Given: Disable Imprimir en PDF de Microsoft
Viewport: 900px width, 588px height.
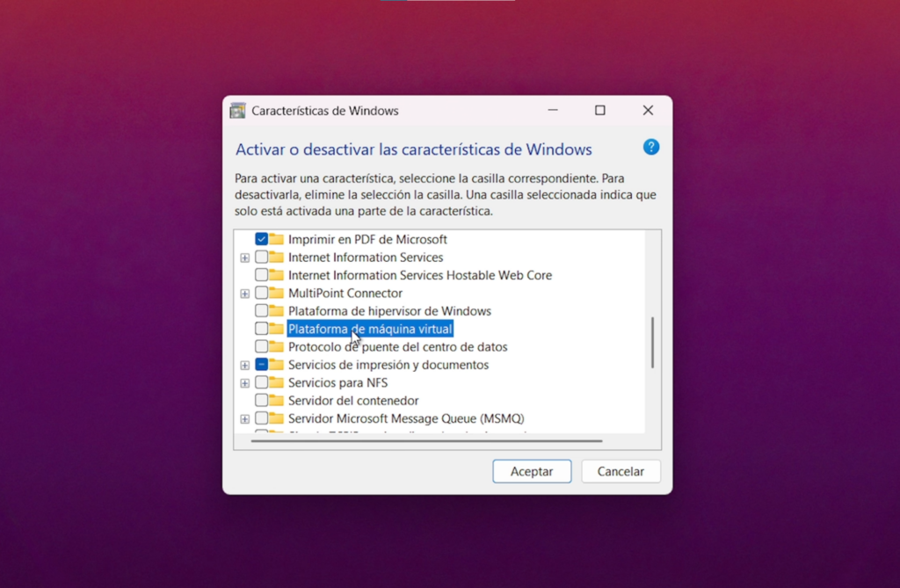Looking at the screenshot, I should tap(263, 238).
